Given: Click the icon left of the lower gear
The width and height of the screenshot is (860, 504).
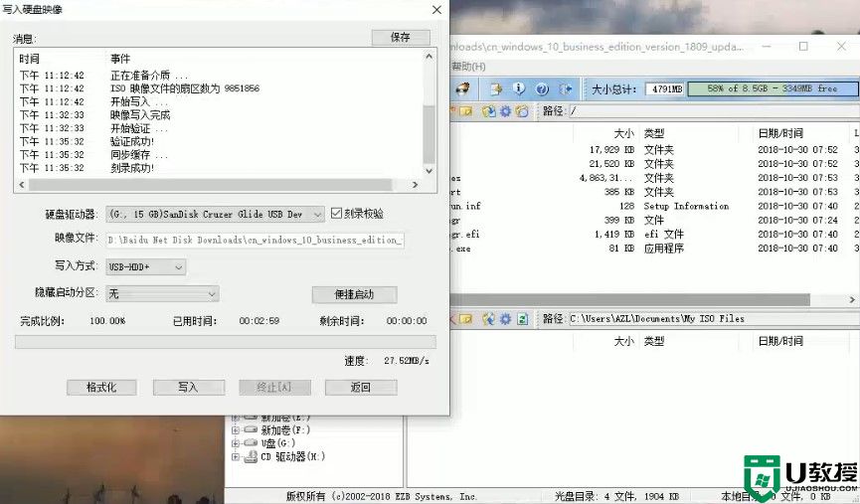Looking at the screenshot, I should pos(488,319).
